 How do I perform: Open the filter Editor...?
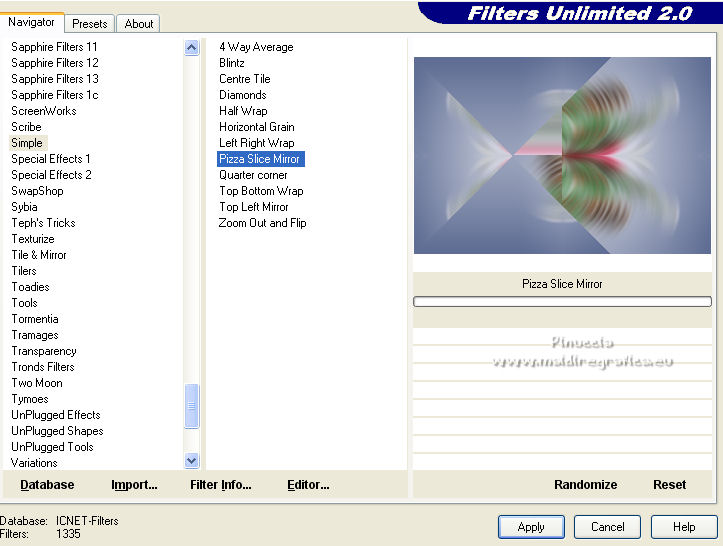(x=308, y=485)
